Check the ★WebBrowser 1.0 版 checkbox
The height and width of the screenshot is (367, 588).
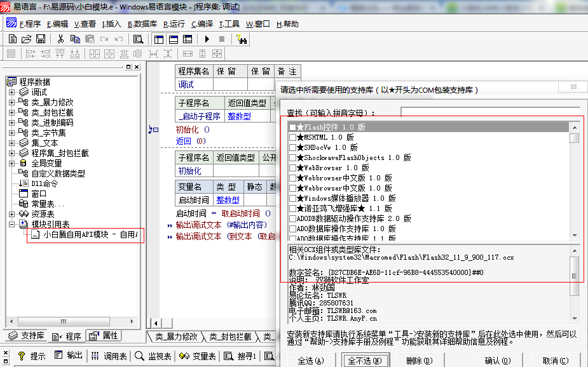tap(292, 168)
